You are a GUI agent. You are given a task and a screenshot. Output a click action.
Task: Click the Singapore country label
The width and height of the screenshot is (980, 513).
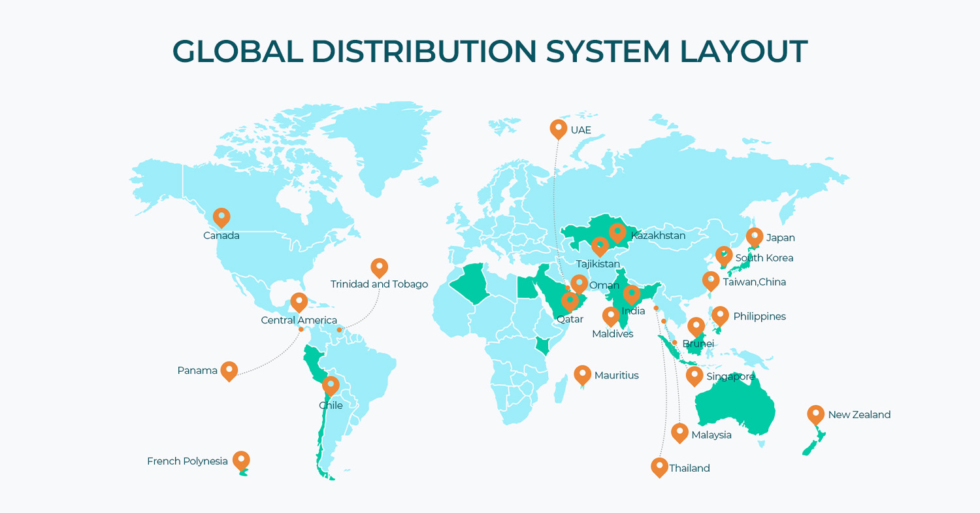[730, 377]
